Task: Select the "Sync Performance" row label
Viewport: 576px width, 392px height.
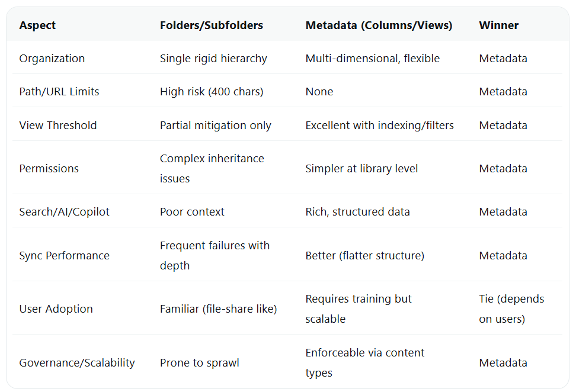Action: (64, 256)
